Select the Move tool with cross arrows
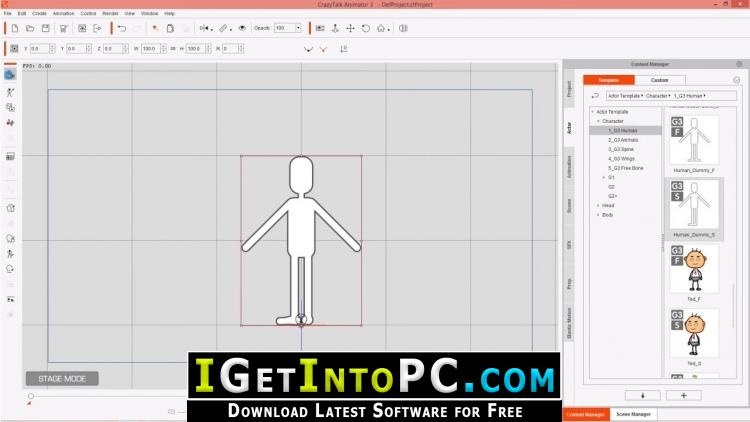The height and width of the screenshot is (422, 750). click(350, 28)
